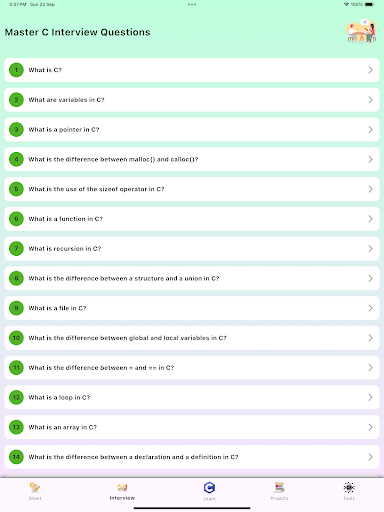The image size is (384, 512).
Task: Click the green number 14 badge
Action: 16,457
